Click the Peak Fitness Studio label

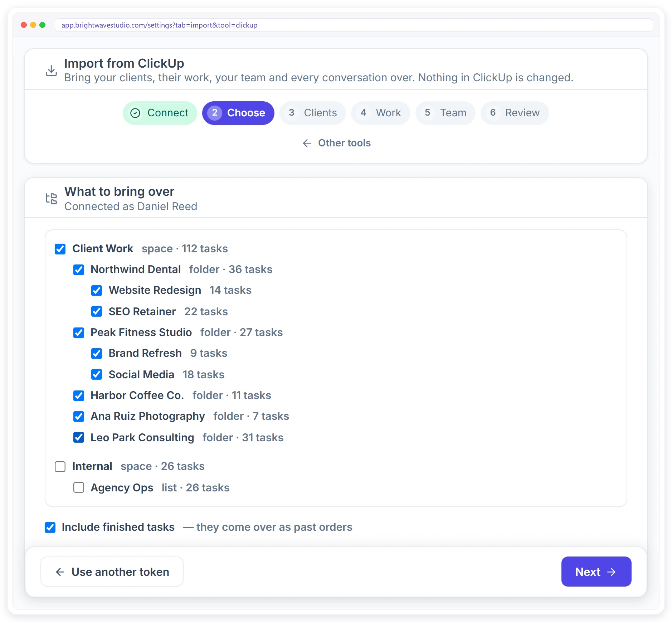141,332
